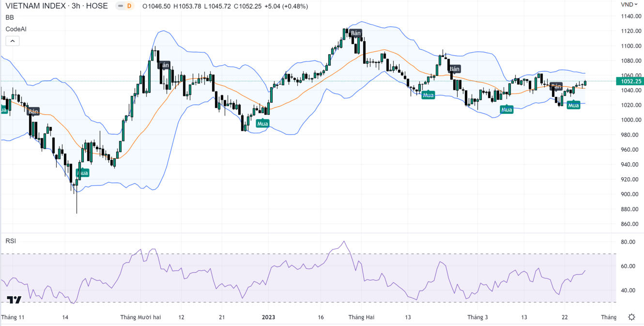Image resolution: width=644 pixels, height=326 pixels.
Task: Click the Bán signal label in late February near 1070
Action: click(x=454, y=69)
